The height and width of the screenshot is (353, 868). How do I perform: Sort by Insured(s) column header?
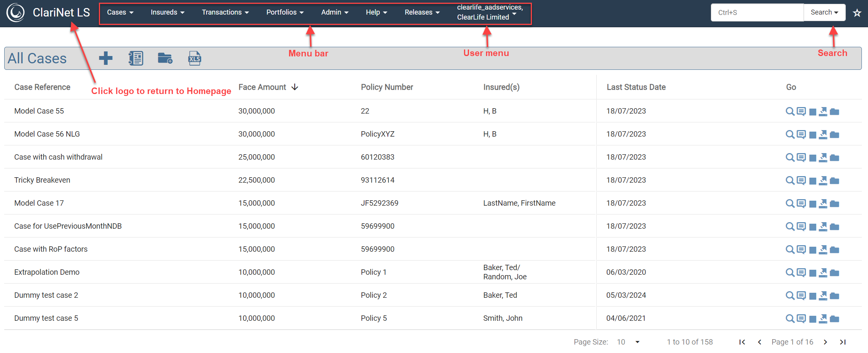501,87
